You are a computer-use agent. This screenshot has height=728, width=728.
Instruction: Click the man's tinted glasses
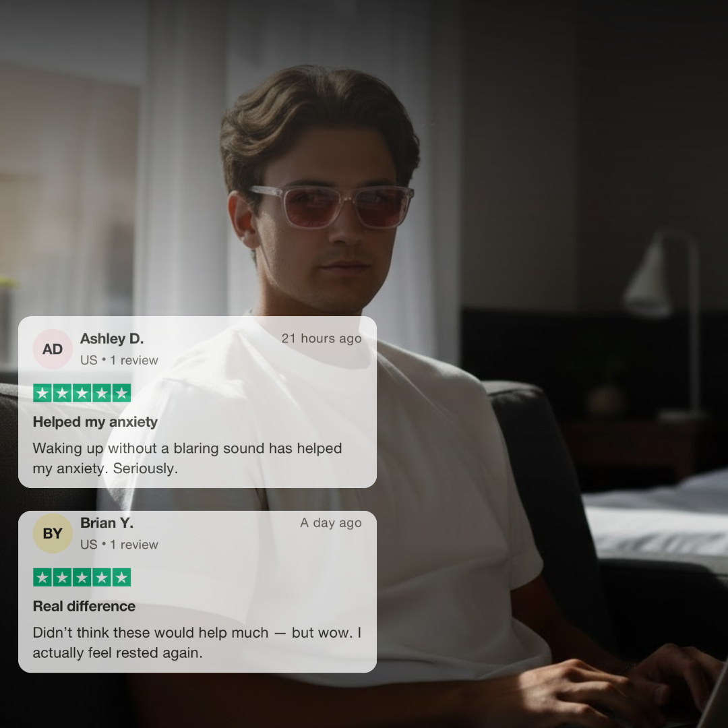pyautogui.click(x=331, y=206)
